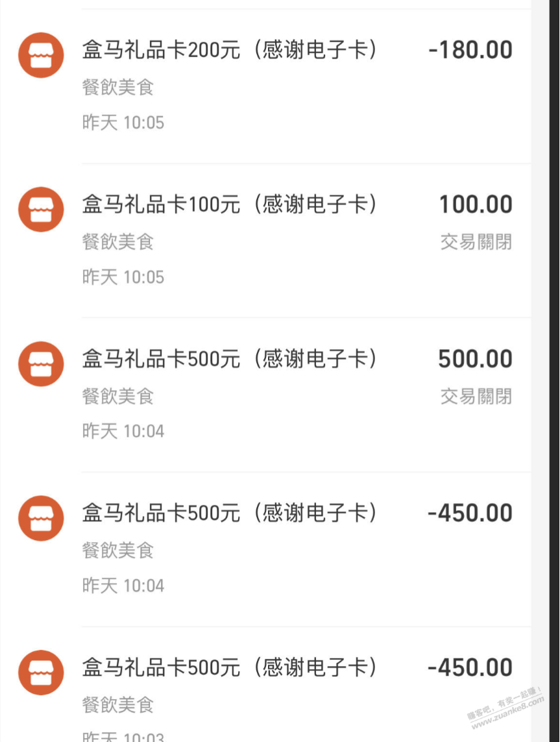Open the 盒马礼品卡500元 title of the closed transaction

pyautogui.click(x=230, y=358)
